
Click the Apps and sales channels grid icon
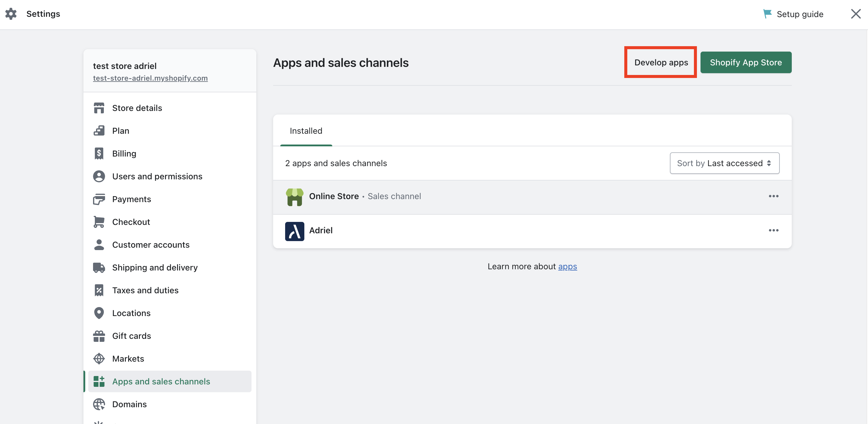pyautogui.click(x=99, y=381)
